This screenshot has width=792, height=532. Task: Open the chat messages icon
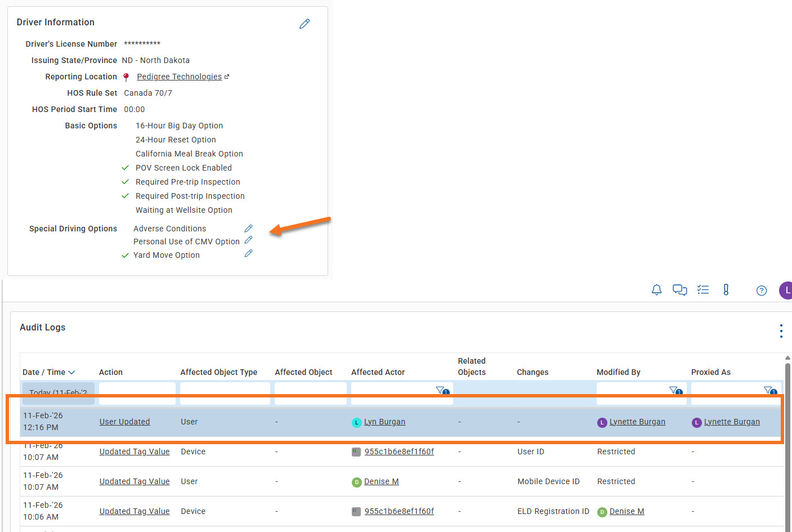click(x=680, y=290)
